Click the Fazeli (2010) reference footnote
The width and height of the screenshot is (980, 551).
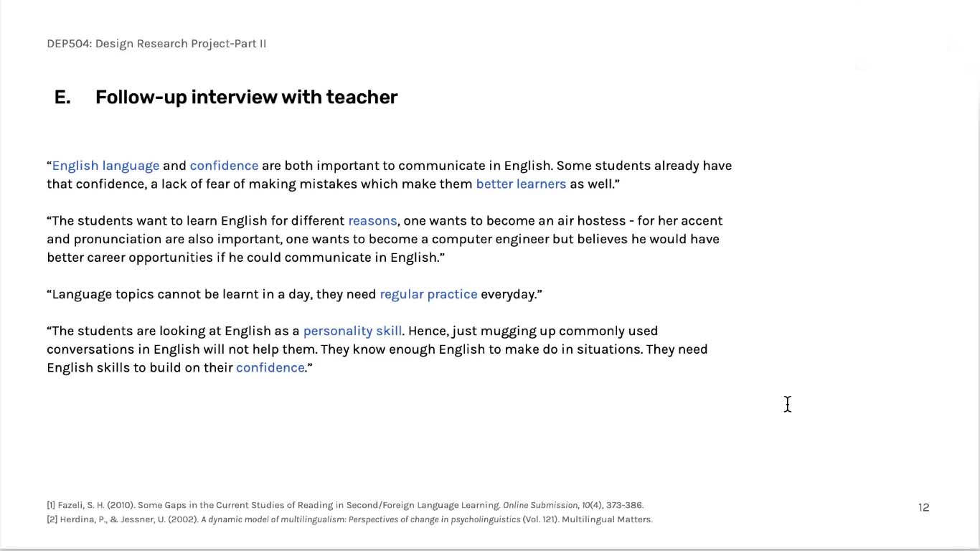(x=345, y=505)
